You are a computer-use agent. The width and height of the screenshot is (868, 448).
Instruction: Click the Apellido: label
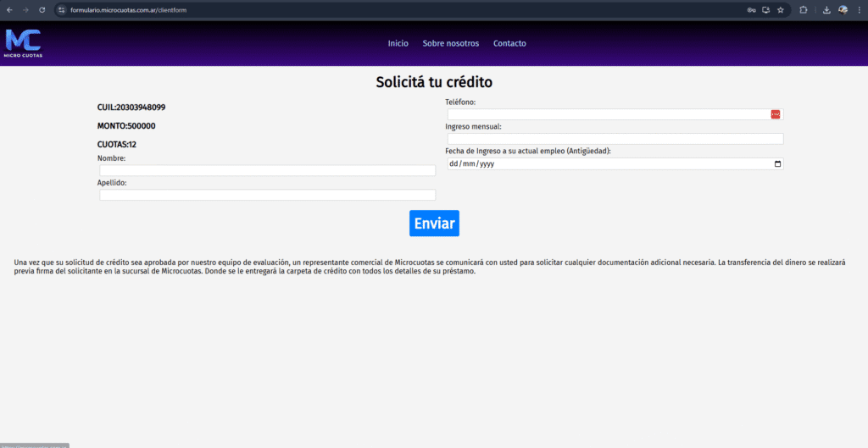click(x=112, y=183)
